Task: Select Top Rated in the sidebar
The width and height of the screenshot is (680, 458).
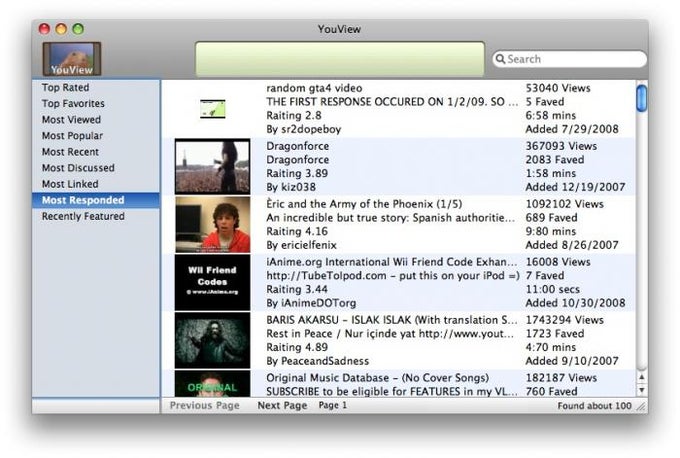Action: coord(65,88)
